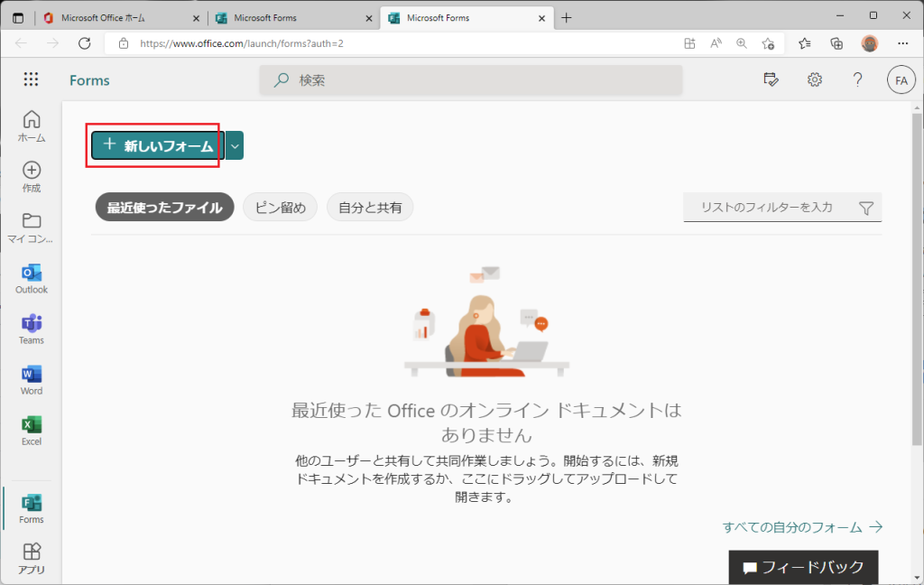This screenshot has width=924, height=585.
Task: Add this page to favorites
Action: pyautogui.click(x=768, y=43)
